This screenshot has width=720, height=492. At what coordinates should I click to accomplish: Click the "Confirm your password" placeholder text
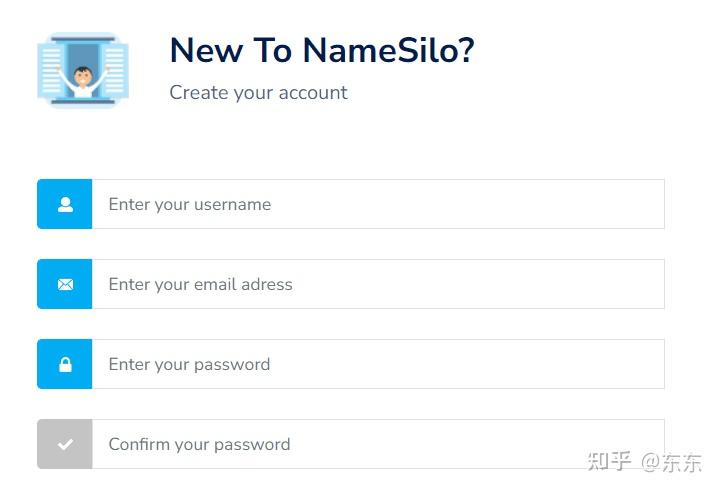tap(199, 444)
